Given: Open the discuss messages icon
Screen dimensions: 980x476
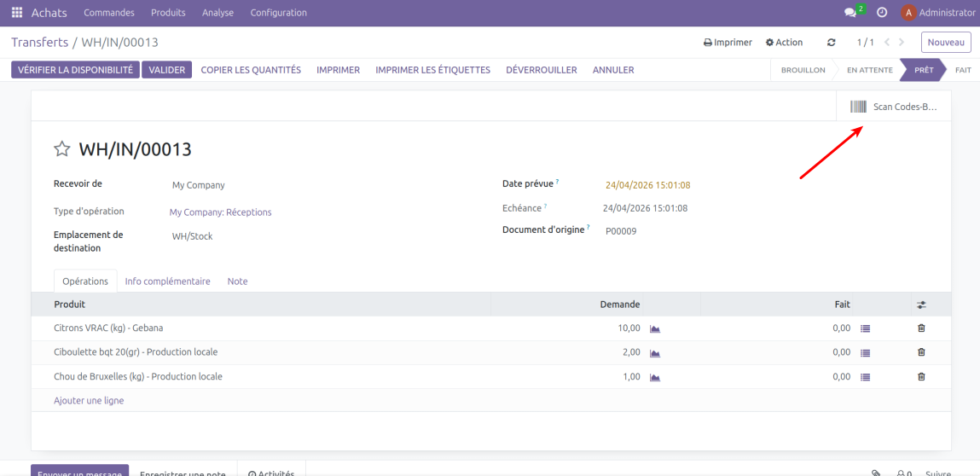Looking at the screenshot, I should (850, 13).
